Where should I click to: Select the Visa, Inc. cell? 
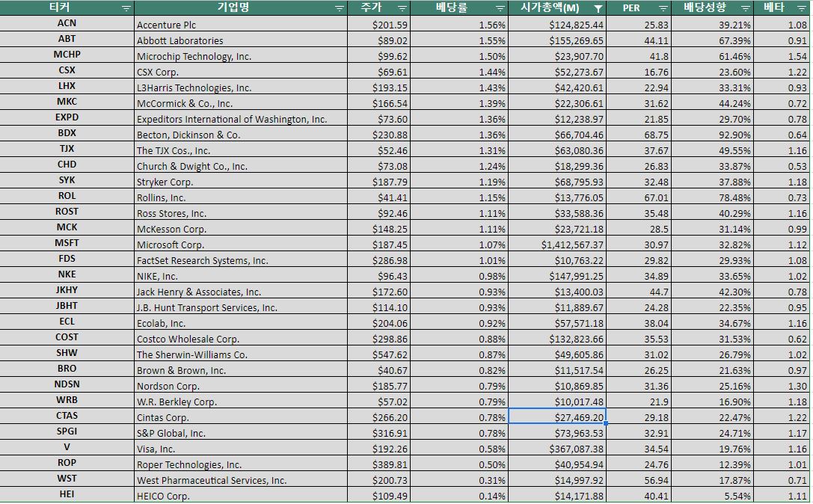[x=241, y=447]
